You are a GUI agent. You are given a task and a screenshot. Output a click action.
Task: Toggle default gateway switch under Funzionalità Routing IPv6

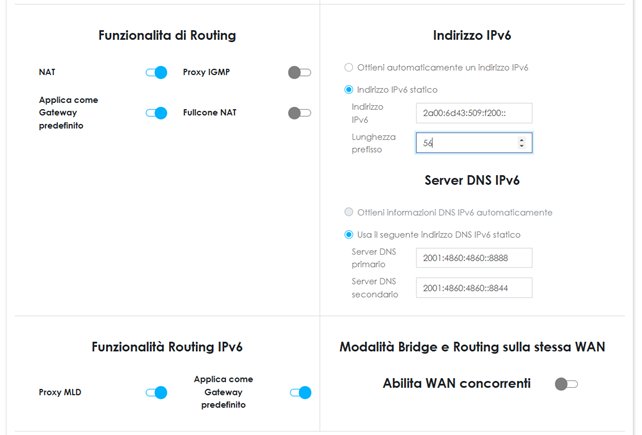pos(300,393)
